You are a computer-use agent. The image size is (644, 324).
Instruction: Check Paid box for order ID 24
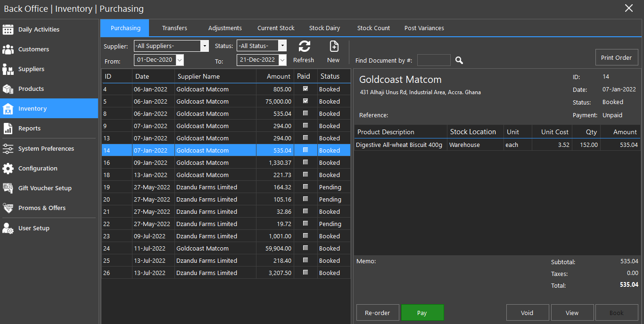click(x=305, y=248)
